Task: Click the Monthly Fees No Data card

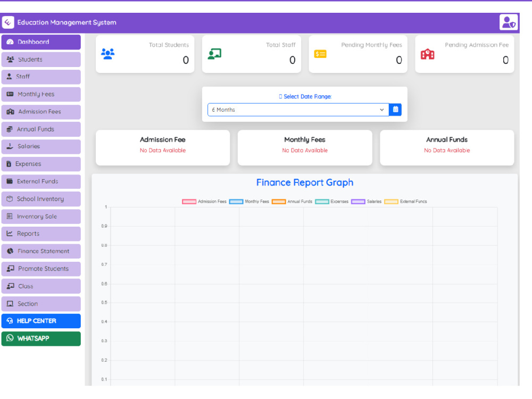Action: [x=305, y=147]
